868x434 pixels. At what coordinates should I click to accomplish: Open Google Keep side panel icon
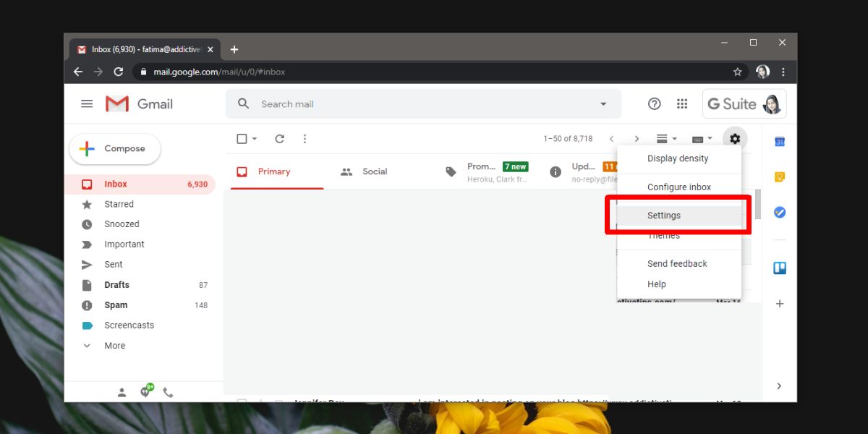780,177
